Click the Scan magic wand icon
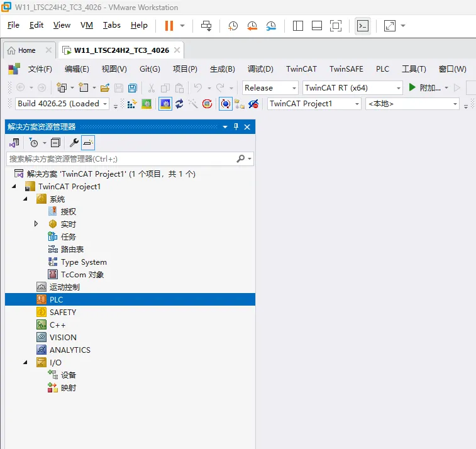 coord(193,104)
